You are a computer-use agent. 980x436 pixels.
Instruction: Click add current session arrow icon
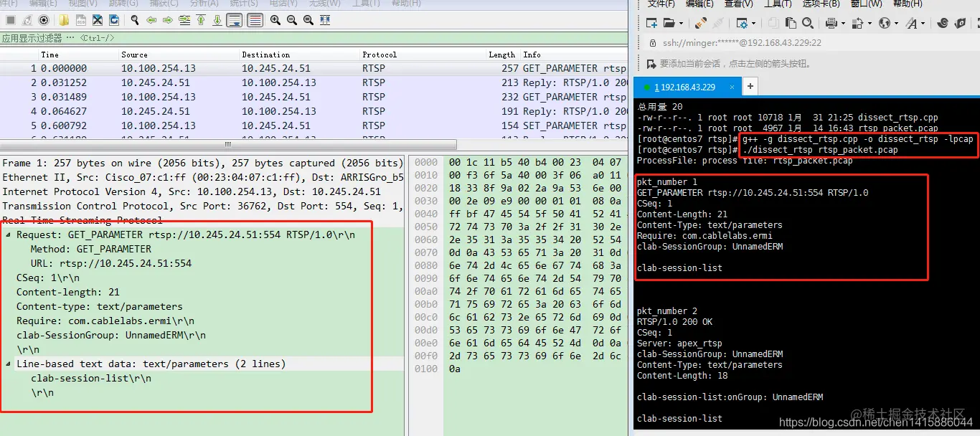coord(652,63)
